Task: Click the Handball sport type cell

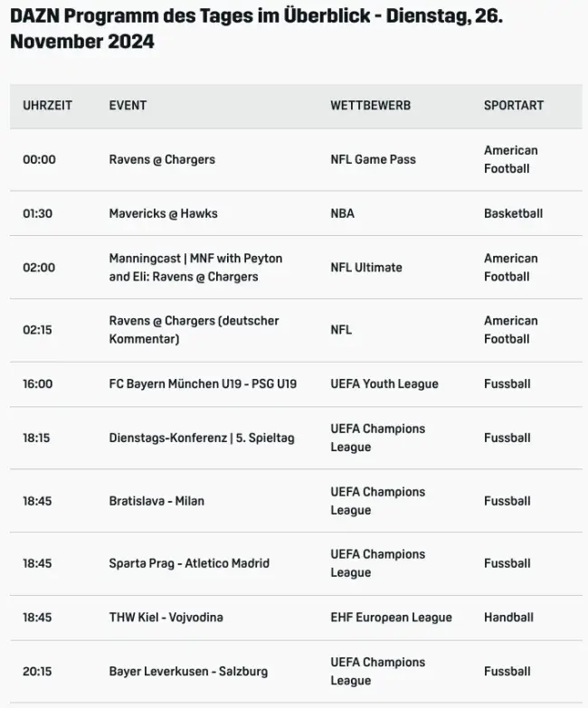Action: (x=508, y=618)
